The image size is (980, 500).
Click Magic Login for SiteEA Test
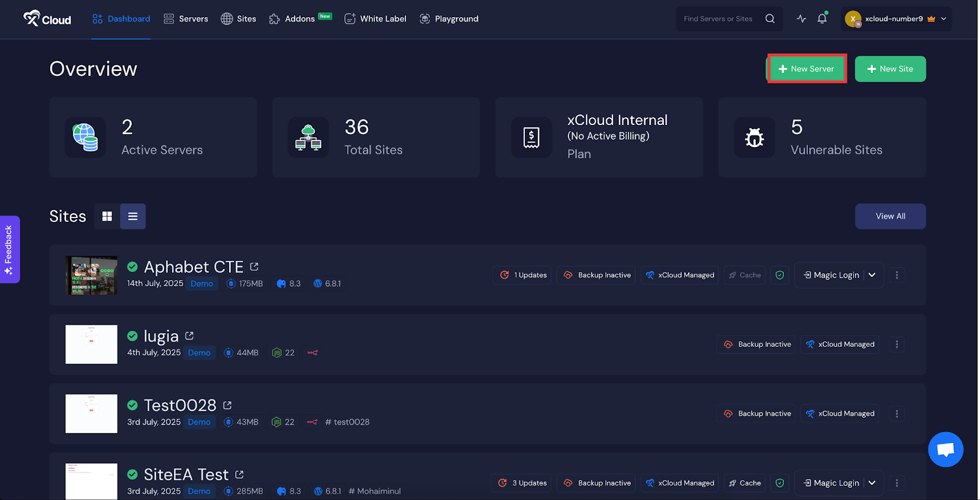click(831, 483)
